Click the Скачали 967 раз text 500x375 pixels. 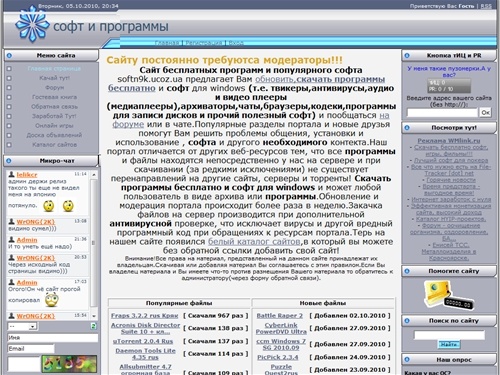(x=216, y=316)
